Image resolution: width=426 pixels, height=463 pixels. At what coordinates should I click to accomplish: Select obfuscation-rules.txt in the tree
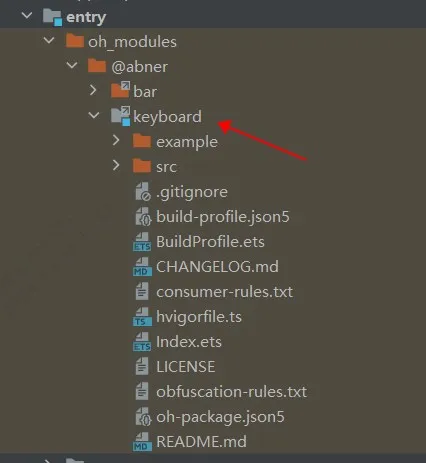click(231, 392)
